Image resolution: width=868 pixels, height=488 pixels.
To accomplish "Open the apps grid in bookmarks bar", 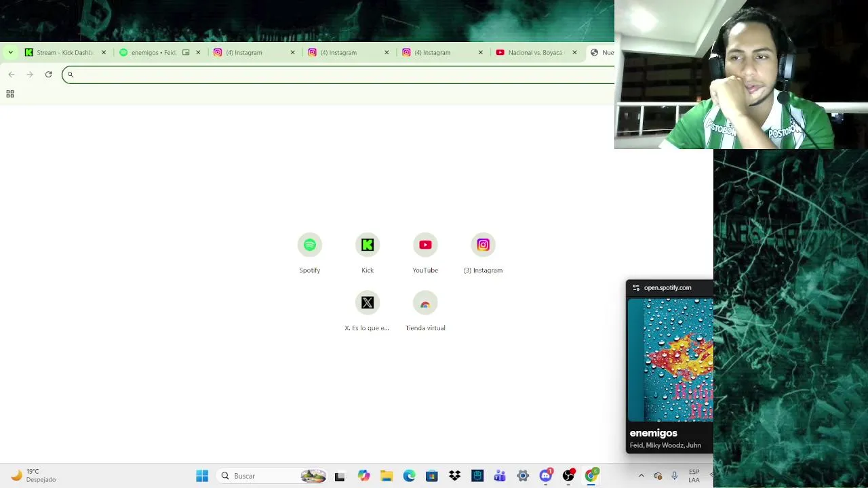I will coord(10,94).
